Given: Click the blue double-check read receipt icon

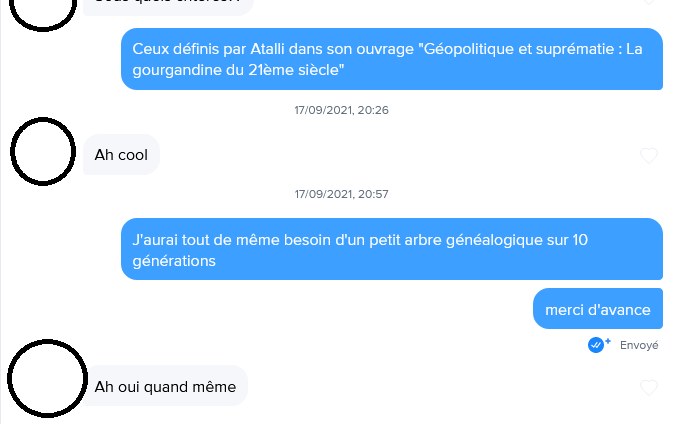Looking at the screenshot, I should tap(595, 345).
